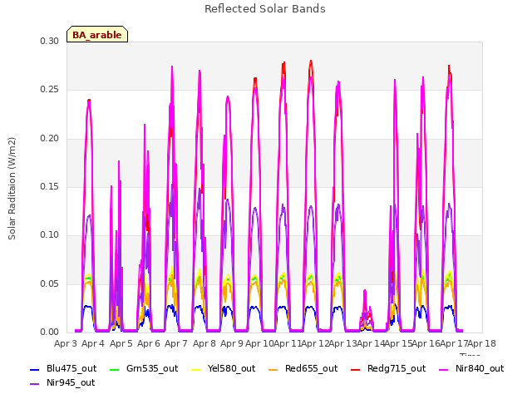Click the Apr 10 x-axis label
This screenshot has width=532, height=399.
[259, 344]
